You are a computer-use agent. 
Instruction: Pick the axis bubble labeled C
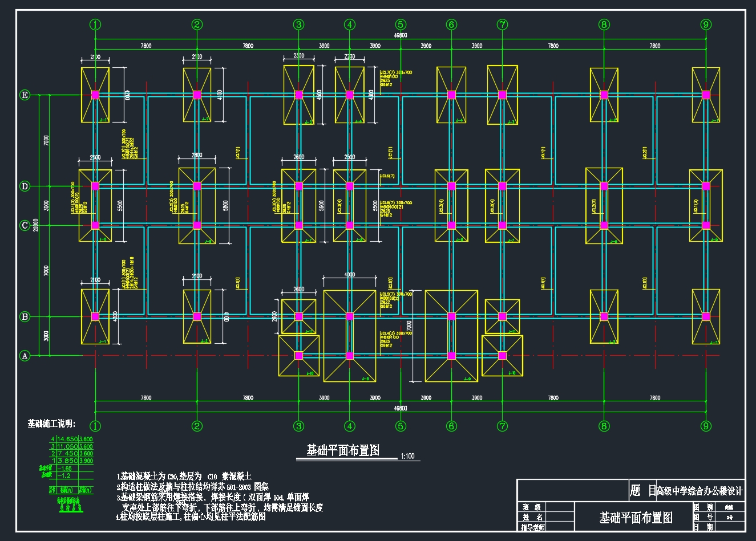pyautogui.click(x=25, y=226)
